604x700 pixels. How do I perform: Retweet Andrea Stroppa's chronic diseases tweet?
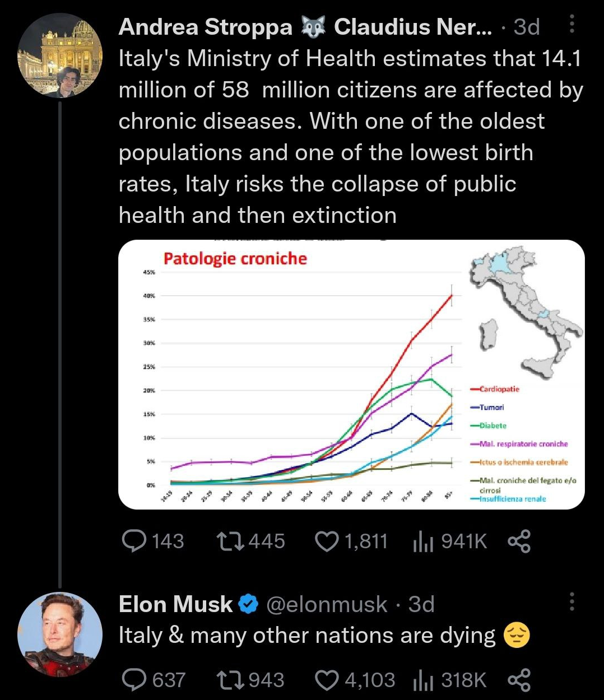coord(250,542)
